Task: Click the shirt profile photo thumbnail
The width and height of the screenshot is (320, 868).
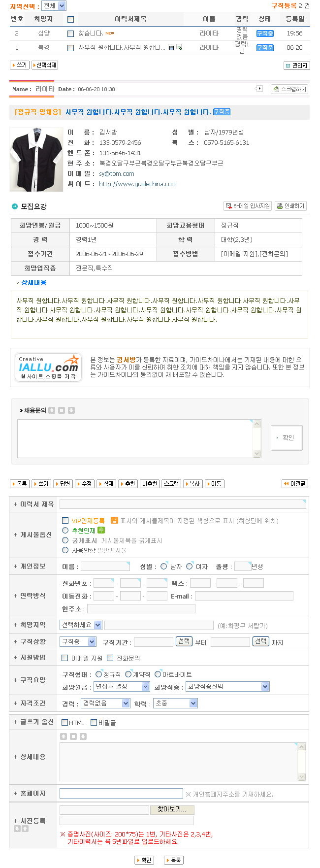Action: pyautogui.click(x=36, y=160)
